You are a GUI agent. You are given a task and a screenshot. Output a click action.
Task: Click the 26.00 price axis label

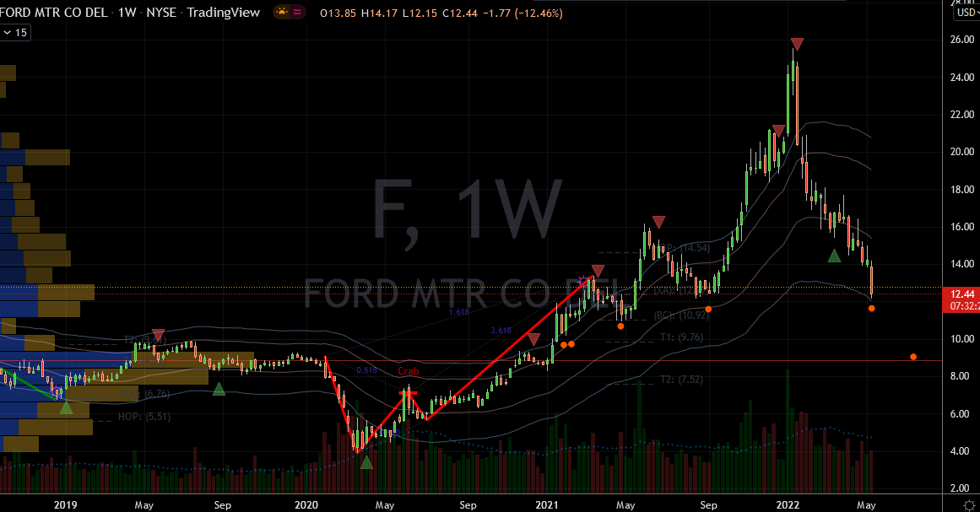tap(962, 40)
